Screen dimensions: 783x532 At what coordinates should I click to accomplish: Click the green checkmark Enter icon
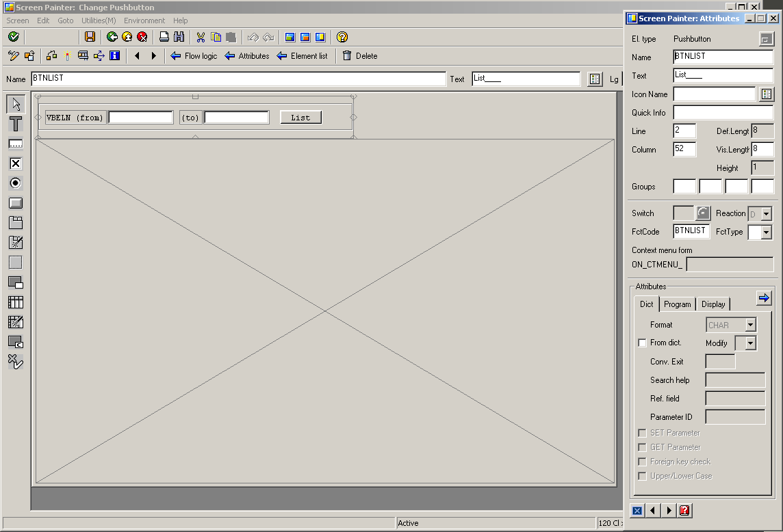click(14, 36)
